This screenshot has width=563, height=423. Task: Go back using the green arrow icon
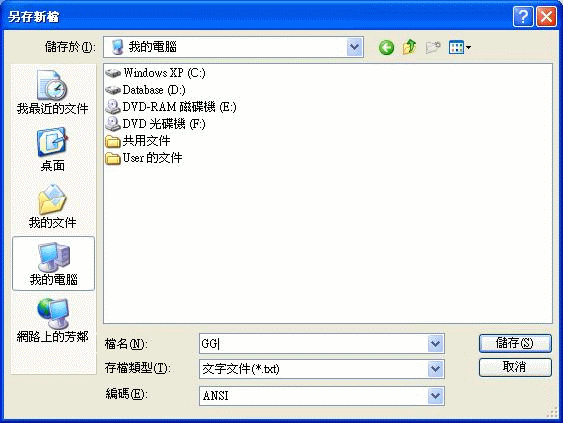click(386, 47)
